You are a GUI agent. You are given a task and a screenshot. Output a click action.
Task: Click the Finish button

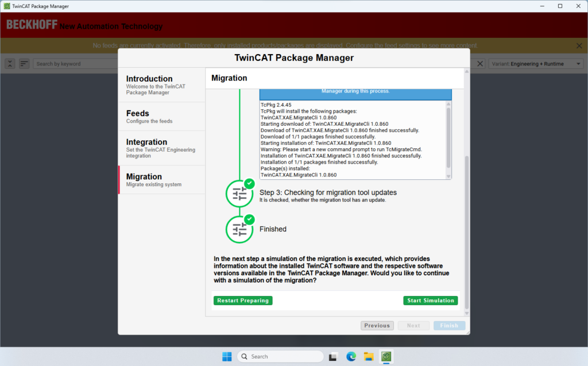tap(449, 325)
